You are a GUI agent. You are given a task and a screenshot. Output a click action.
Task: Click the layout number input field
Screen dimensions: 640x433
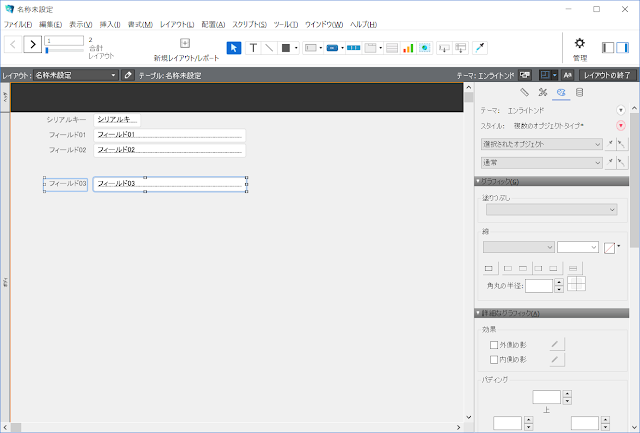tap(64, 41)
